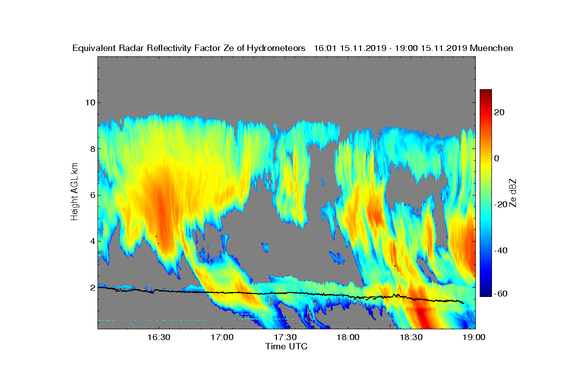Click the dark red top of the colorbar
Screen dimensions: 588x392
(486, 92)
